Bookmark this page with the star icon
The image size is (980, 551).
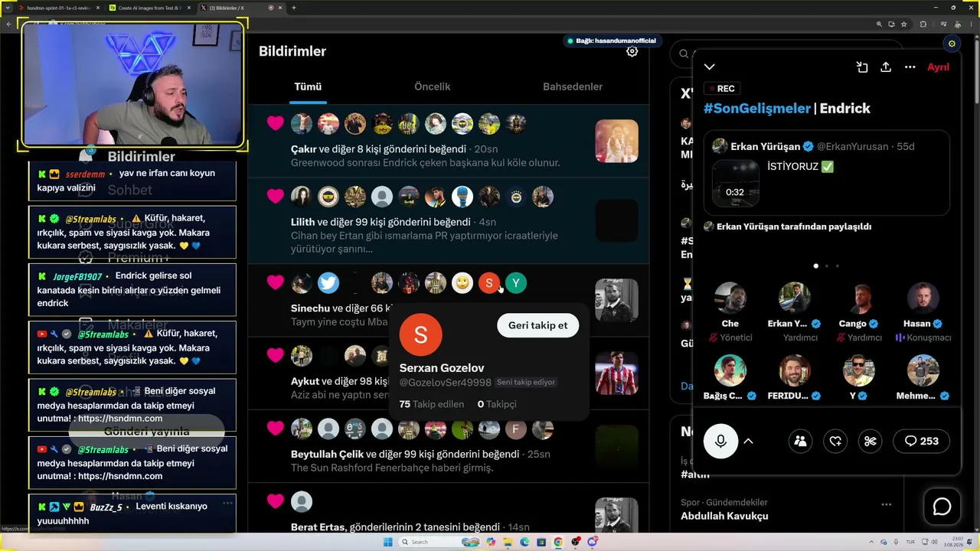904,24
